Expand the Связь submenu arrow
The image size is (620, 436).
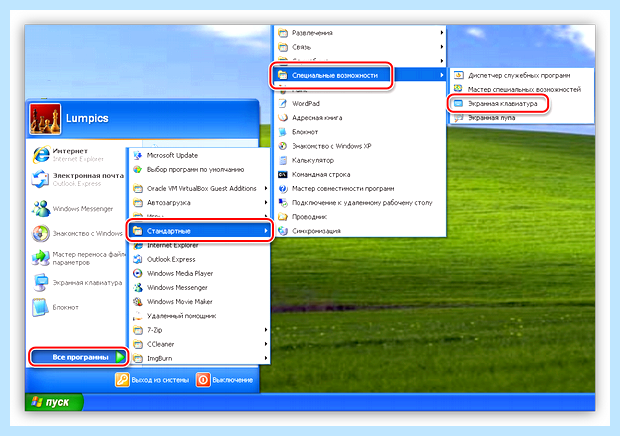[442, 47]
